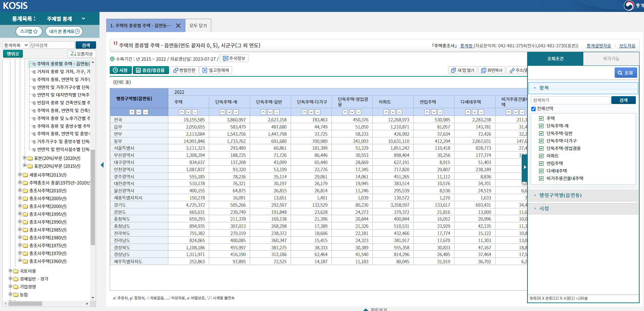Image resolution: width=644 pixels, height=311 pixels.
Task: Click the 모두 닫기 tab
Action: click(198, 25)
